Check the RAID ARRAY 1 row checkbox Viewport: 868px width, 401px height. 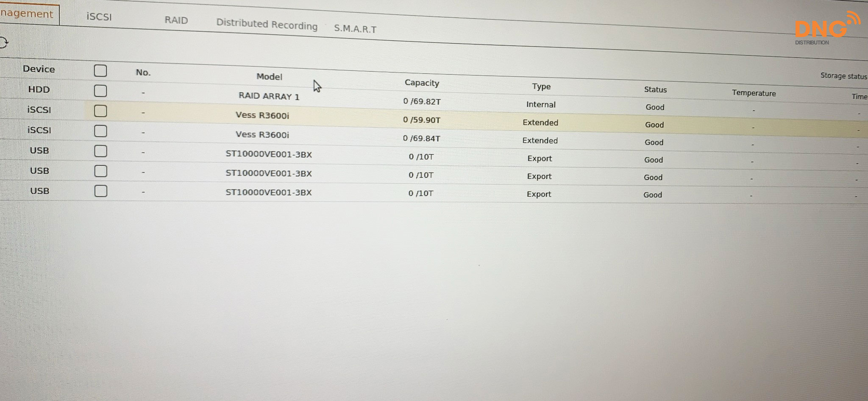[x=100, y=91]
